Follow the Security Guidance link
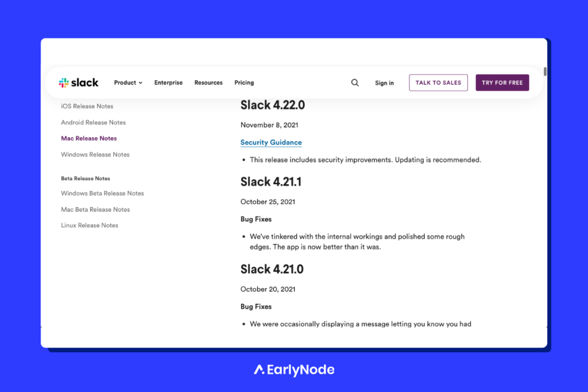 (271, 142)
